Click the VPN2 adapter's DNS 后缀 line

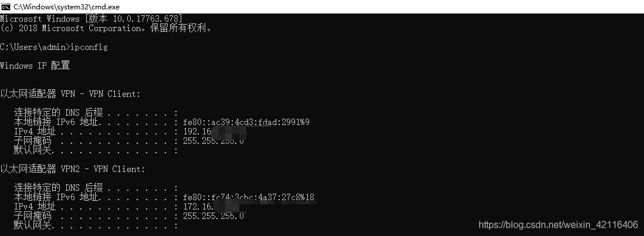[95, 188]
